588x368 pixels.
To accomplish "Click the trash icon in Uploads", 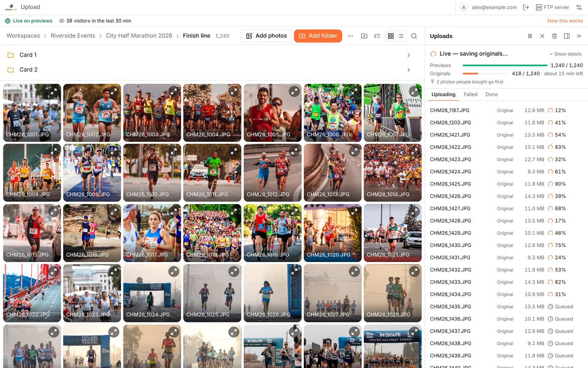I will [554, 36].
